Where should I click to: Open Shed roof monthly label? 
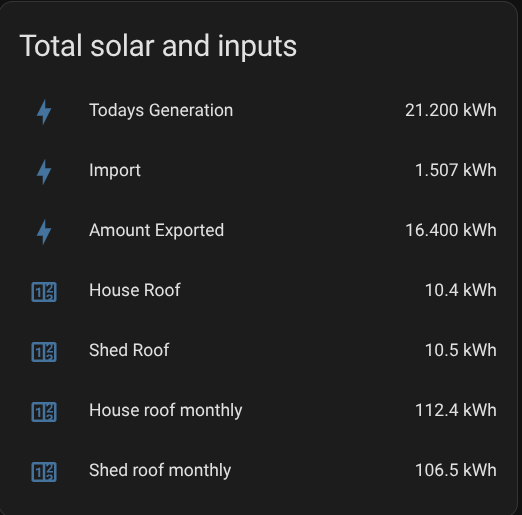point(160,471)
